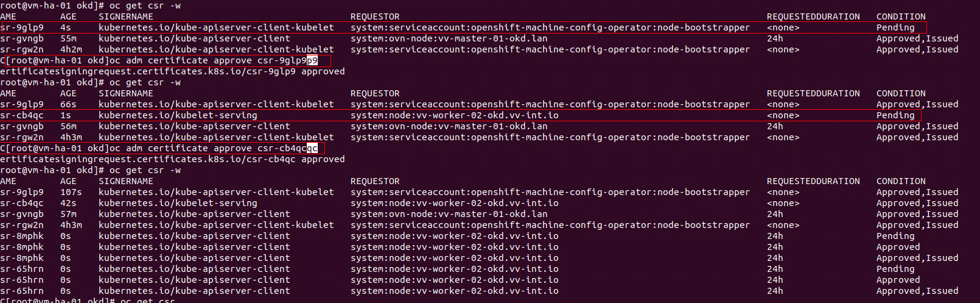Click the kubelet-serving signer in the 42s row
Screen dimensions: 980x303
point(178,203)
